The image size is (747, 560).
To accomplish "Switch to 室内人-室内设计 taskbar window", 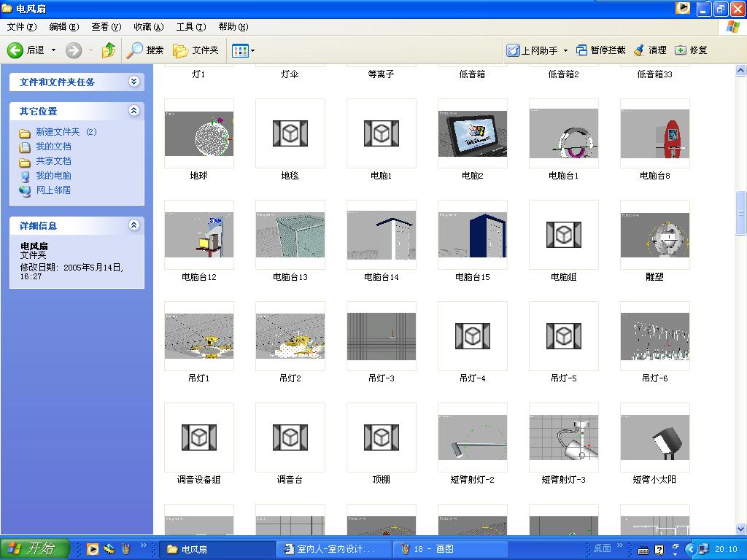I will coord(333,549).
